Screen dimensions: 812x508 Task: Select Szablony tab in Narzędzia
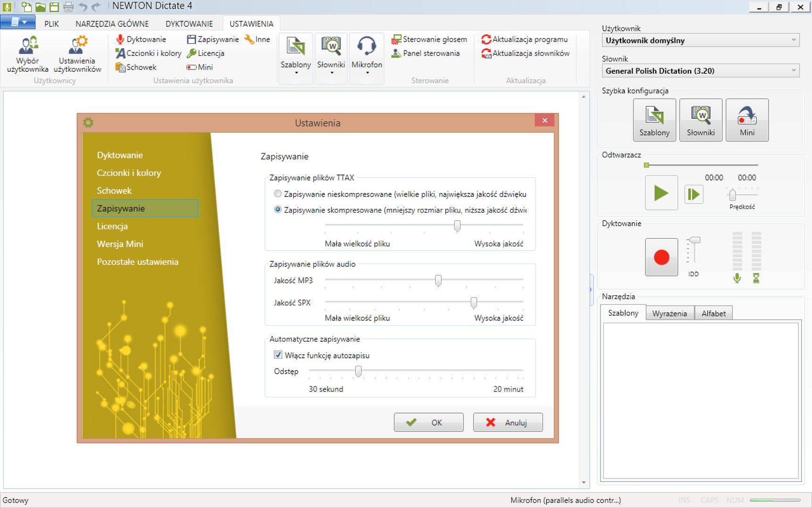623,313
